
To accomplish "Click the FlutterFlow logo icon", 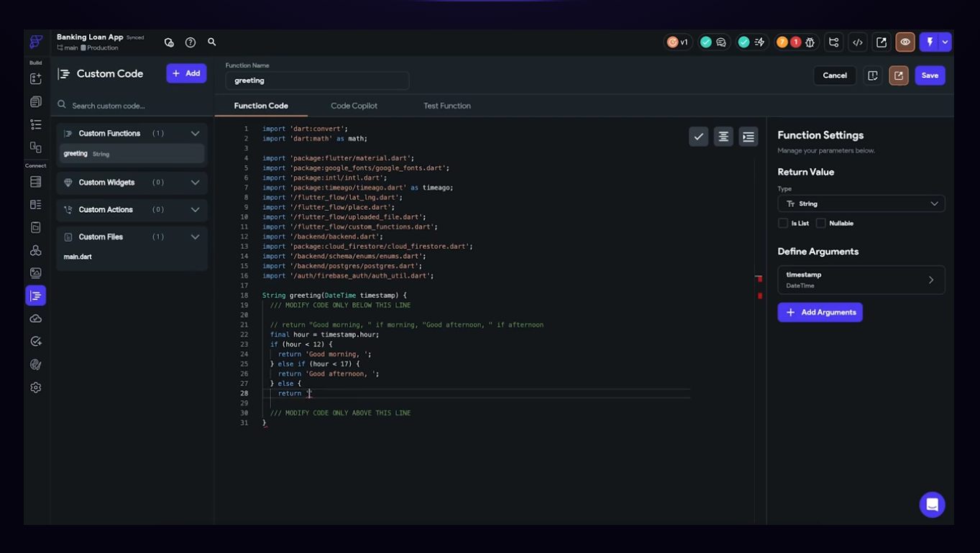I will (x=36, y=42).
